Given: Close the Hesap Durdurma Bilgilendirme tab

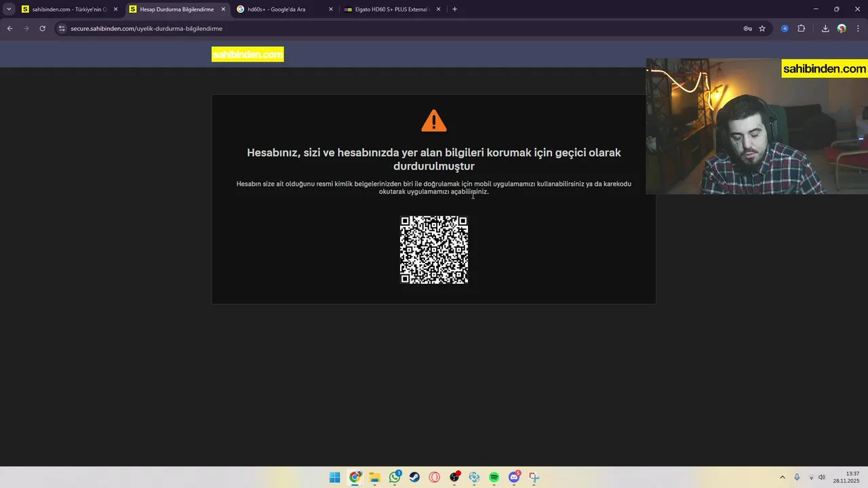Looking at the screenshot, I should pyautogui.click(x=223, y=9).
